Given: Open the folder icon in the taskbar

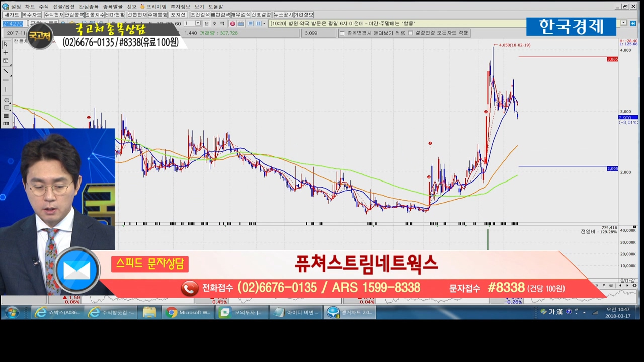Looking at the screenshot, I should [149, 313].
